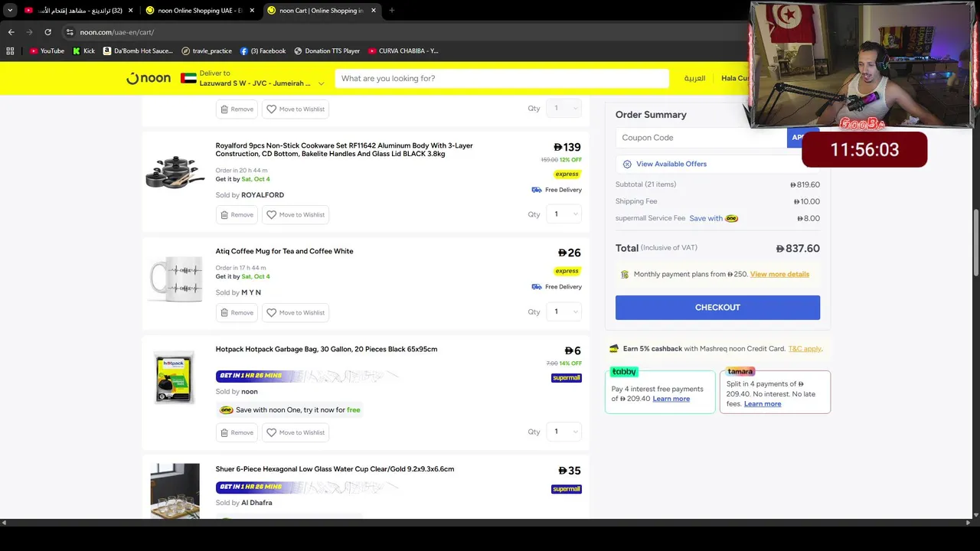Open CURVA CHABIBA bookmark

[403, 51]
